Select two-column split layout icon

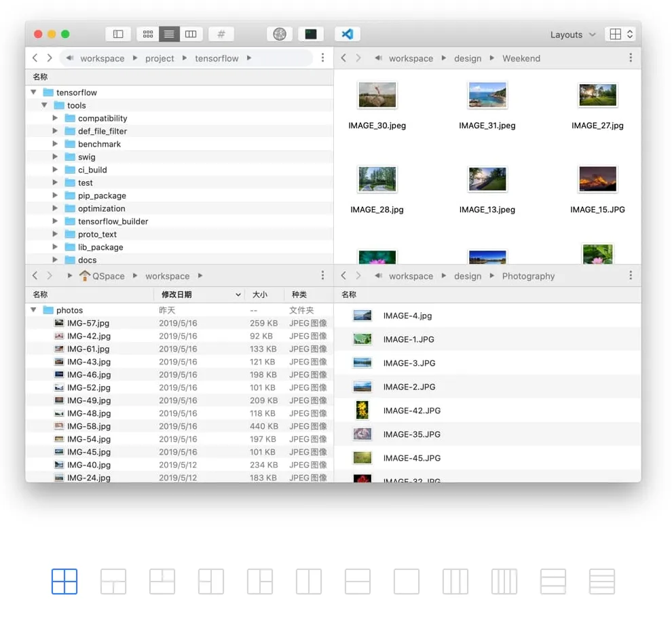(309, 582)
